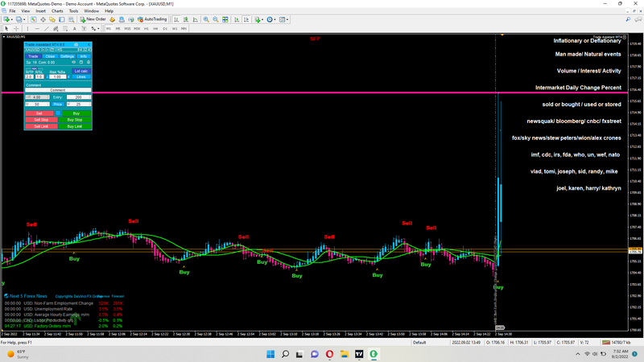Click the red Sell button
Viewport: 644px width, 362px height.
coord(39,113)
